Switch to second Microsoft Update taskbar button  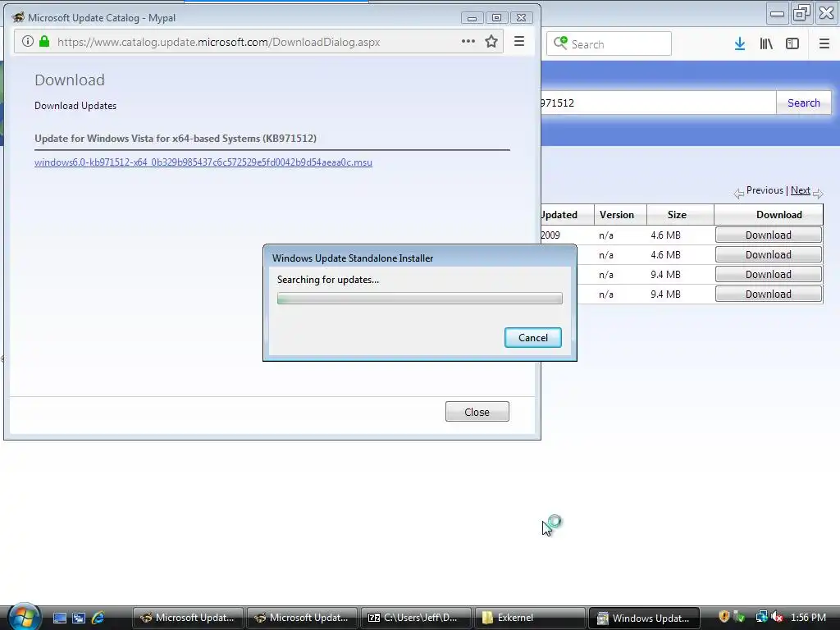click(302, 618)
